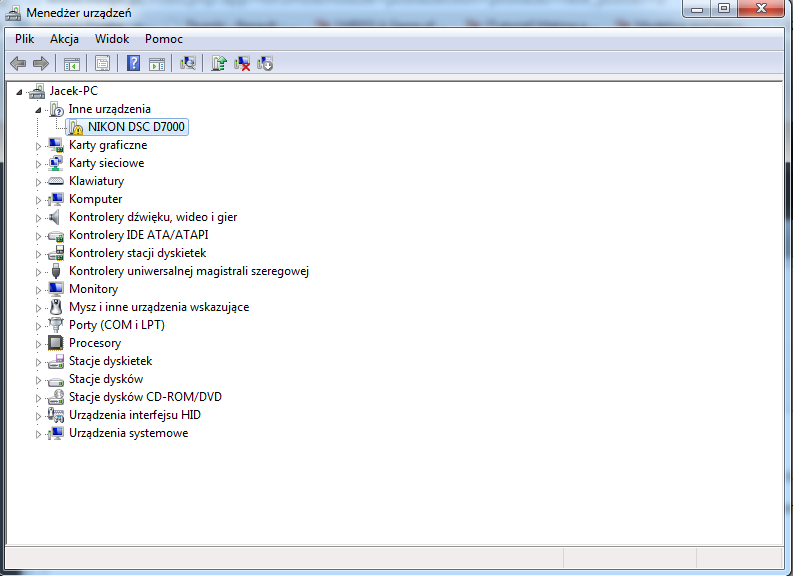Scan for hardware changes icon

tap(188, 63)
